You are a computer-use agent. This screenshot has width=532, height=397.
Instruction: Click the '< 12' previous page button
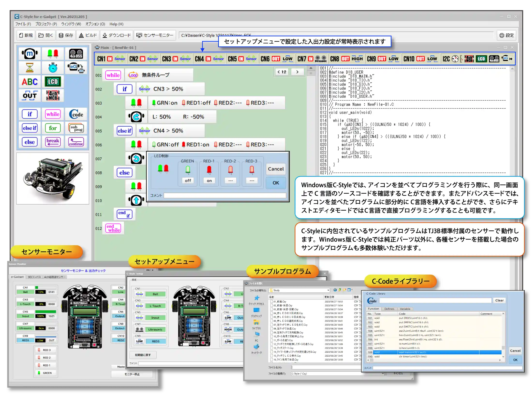[x=282, y=72]
